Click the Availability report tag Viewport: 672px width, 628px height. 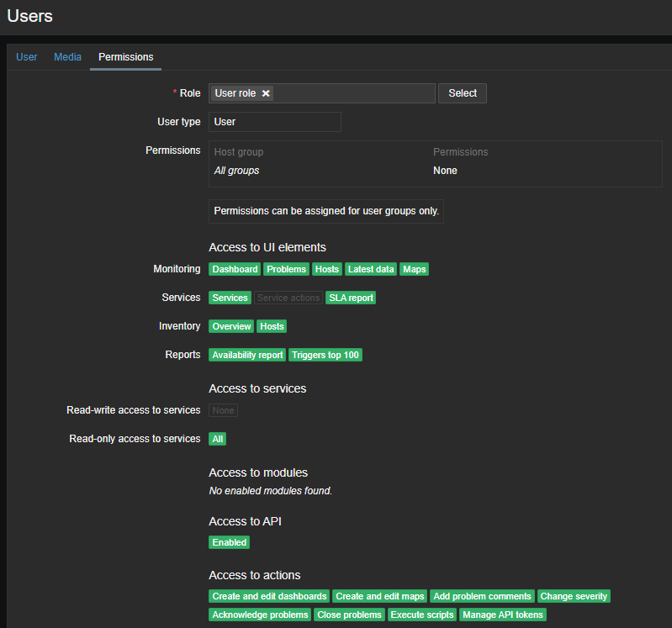247,355
